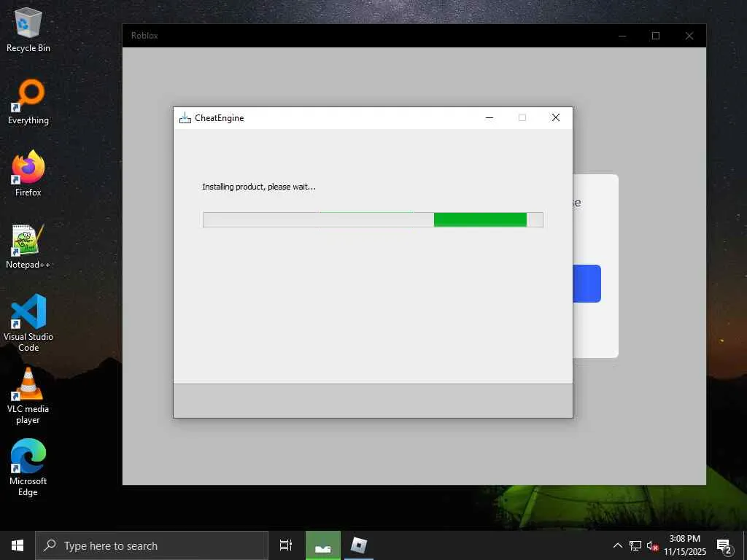Select the VLC media player desktop shortcut
The width and height of the screenshot is (747, 560).
click(28, 396)
